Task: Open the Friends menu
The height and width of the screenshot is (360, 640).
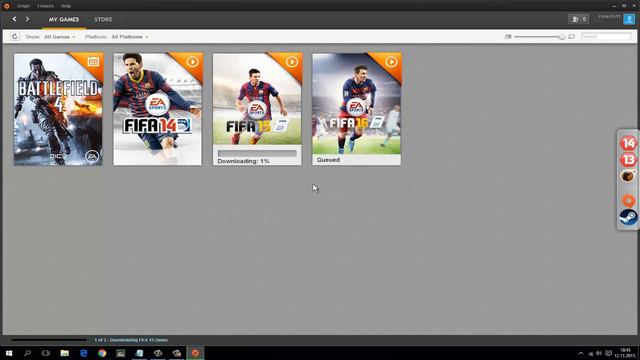Action: (x=45, y=6)
